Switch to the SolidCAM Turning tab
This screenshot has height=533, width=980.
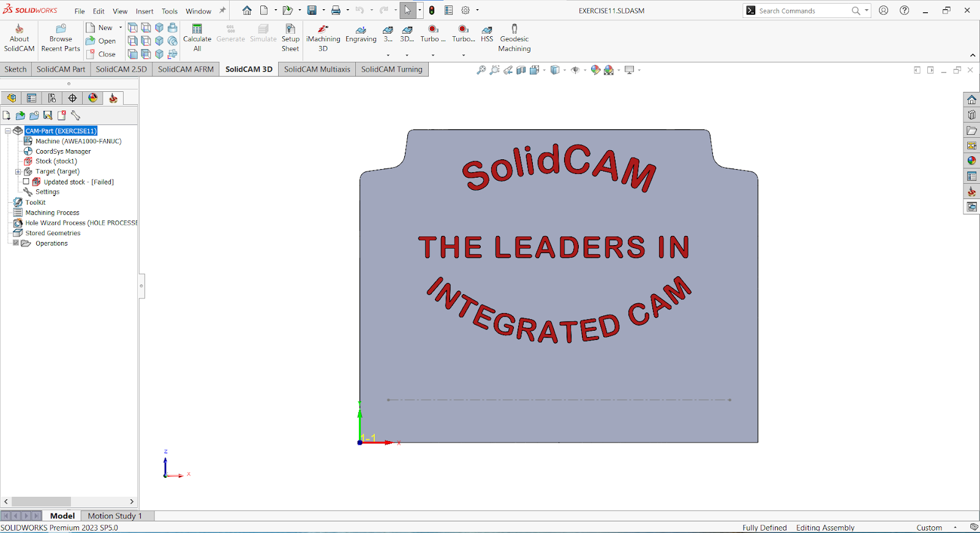coord(392,69)
